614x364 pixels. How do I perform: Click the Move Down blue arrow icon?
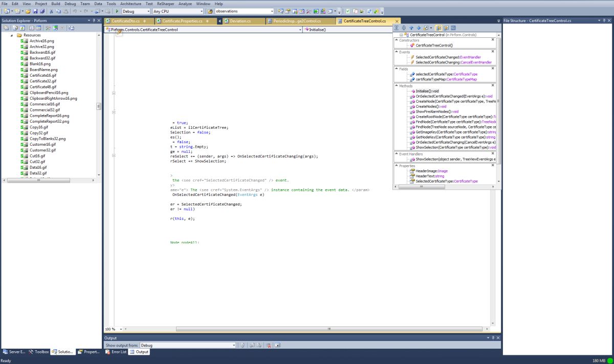(x=419, y=28)
